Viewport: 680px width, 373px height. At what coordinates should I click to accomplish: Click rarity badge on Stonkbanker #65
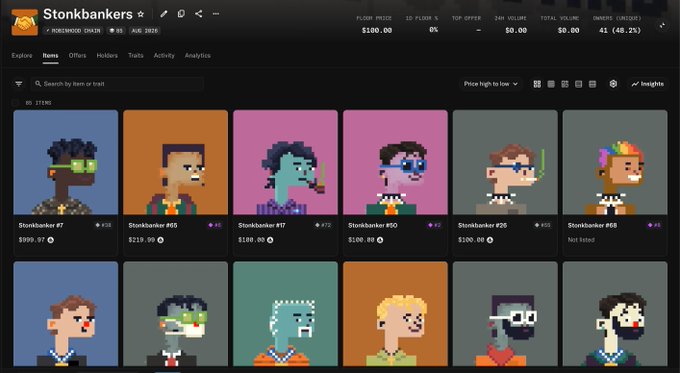coord(215,225)
